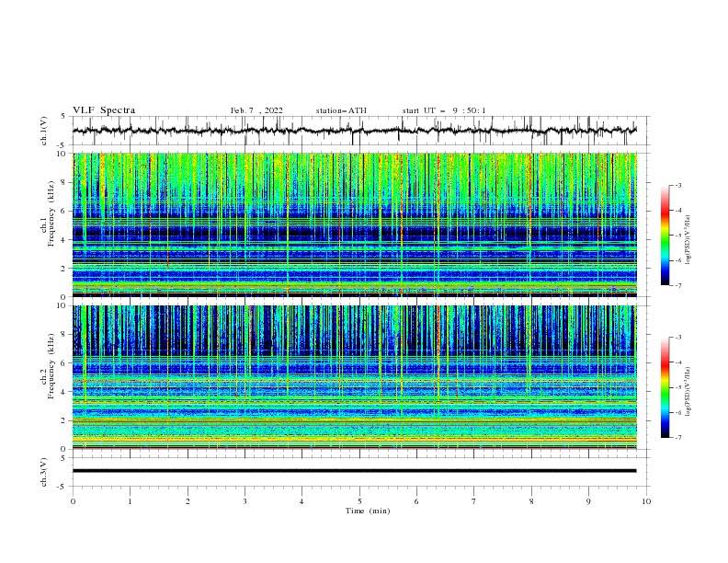Select the "ch.2 Frequency (kHz)" axis label

pos(48,366)
